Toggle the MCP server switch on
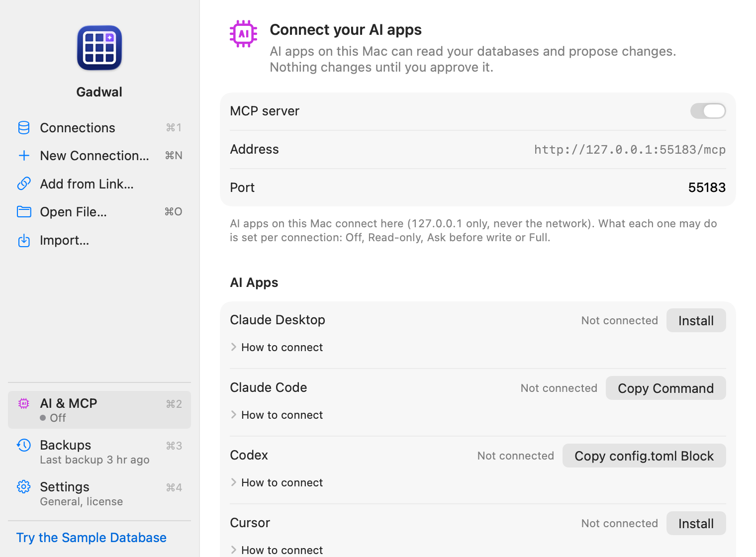 [708, 111]
